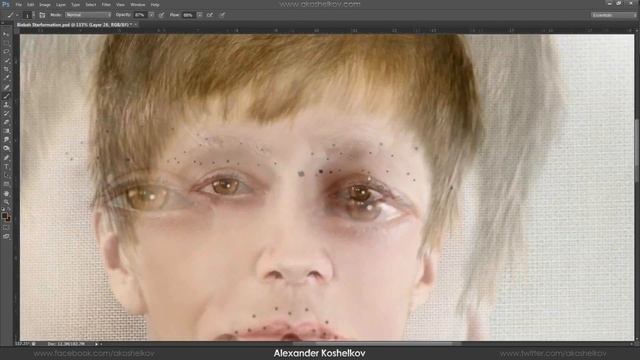
Task: Open the Filter menu
Action: [x=106, y=4]
